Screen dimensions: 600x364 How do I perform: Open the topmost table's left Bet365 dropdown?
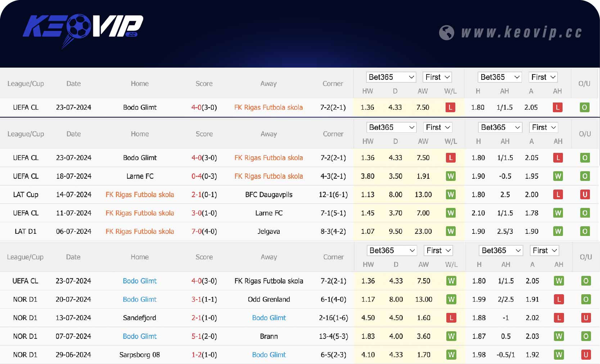pyautogui.click(x=391, y=77)
